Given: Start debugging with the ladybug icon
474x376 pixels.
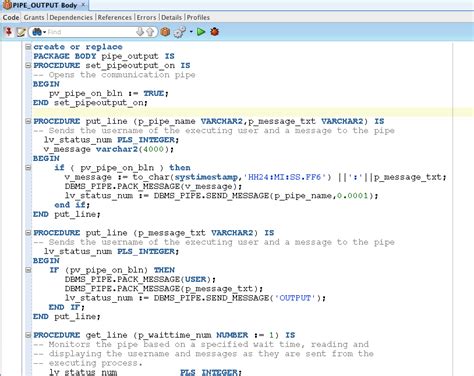Looking at the screenshot, I should coord(215,32).
